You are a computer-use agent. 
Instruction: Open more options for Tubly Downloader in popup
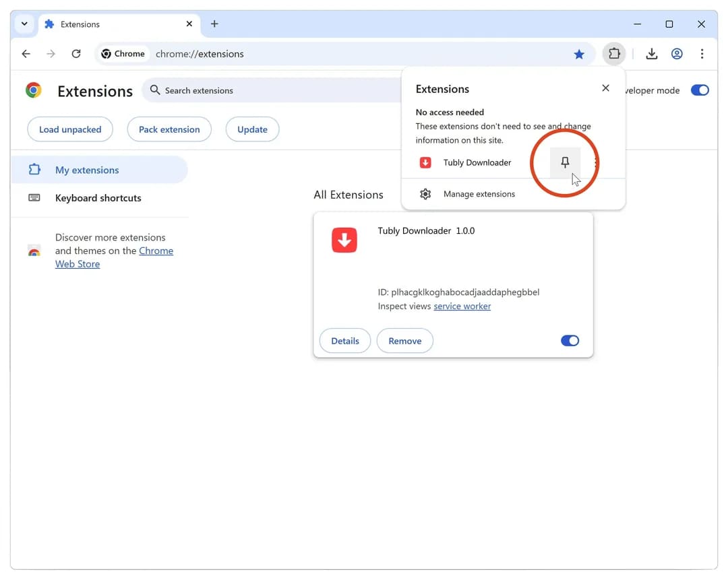pos(595,162)
